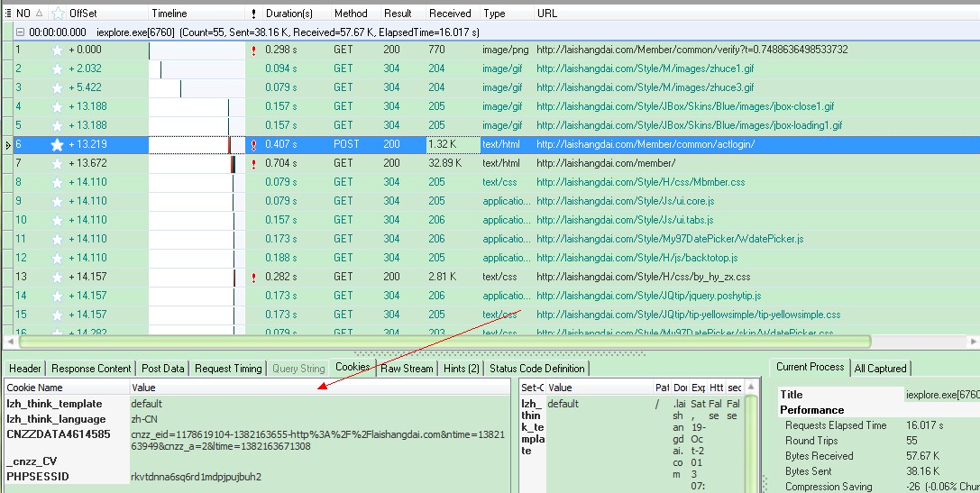
Task: Select the Current Process tab
Action: [810, 367]
